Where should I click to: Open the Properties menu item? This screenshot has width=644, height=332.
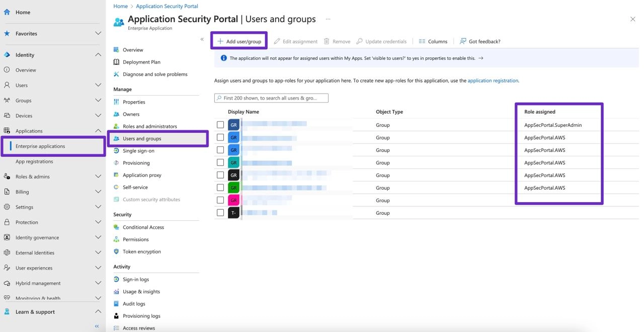pos(134,102)
